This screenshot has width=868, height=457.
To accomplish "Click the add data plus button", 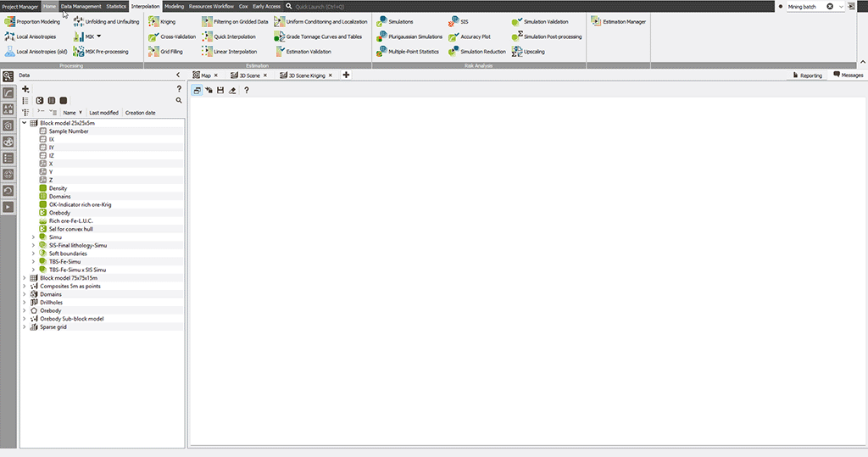I will coord(25,89).
